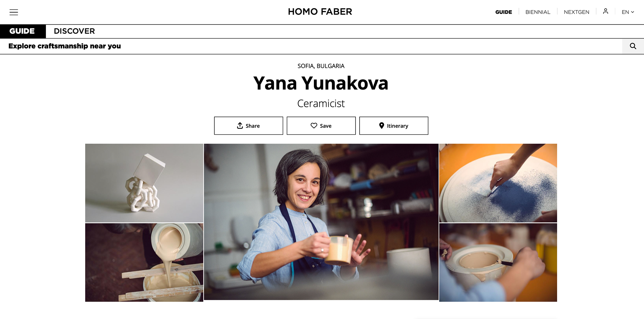Open NEXTGEN from top navigation
The image size is (644, 319).
coord(576,12)
